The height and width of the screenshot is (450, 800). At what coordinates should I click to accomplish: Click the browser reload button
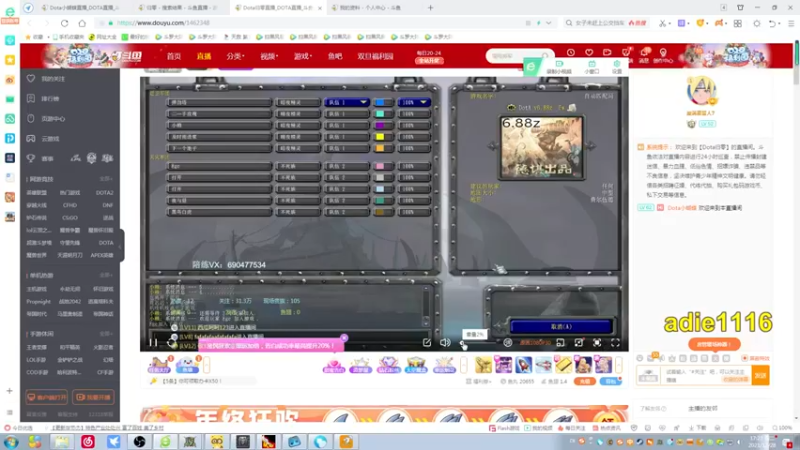coord(64,23)
